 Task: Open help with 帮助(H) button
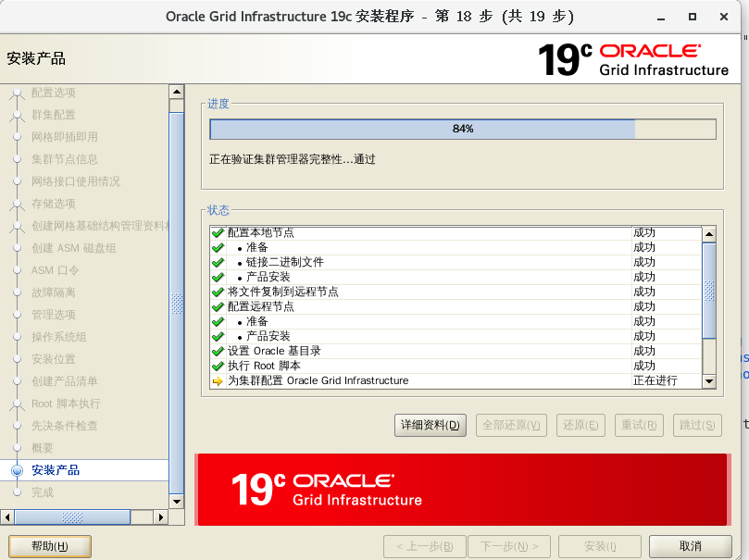pyautogui.click(x=50, y=546)
